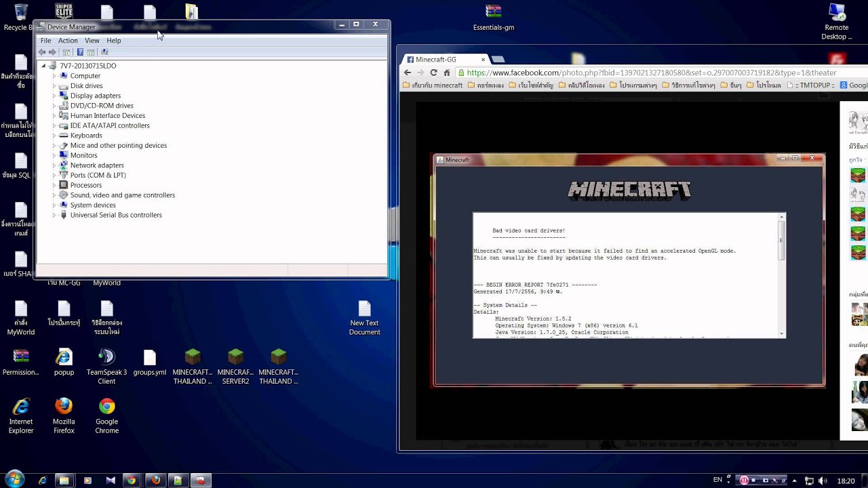This screenshot has height=488, width=868.
Task: Launch Google Chrome from desktop
Action: [106, 415]
